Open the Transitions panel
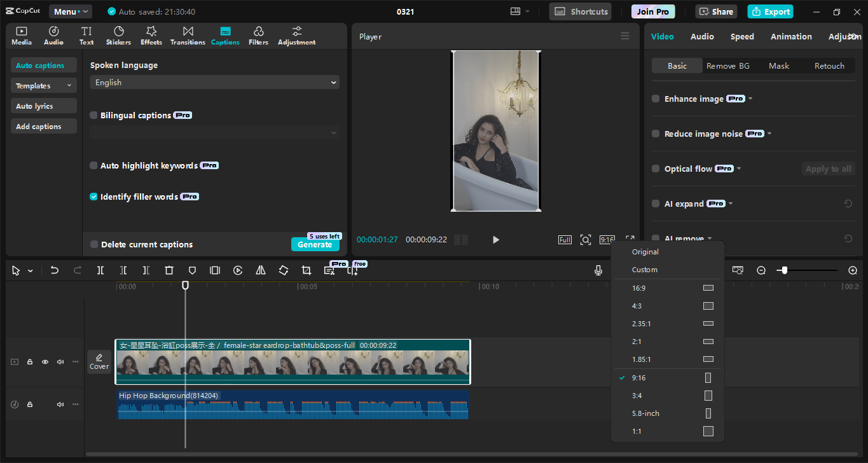This screenshot has height=463, width=868. (188, 35)
